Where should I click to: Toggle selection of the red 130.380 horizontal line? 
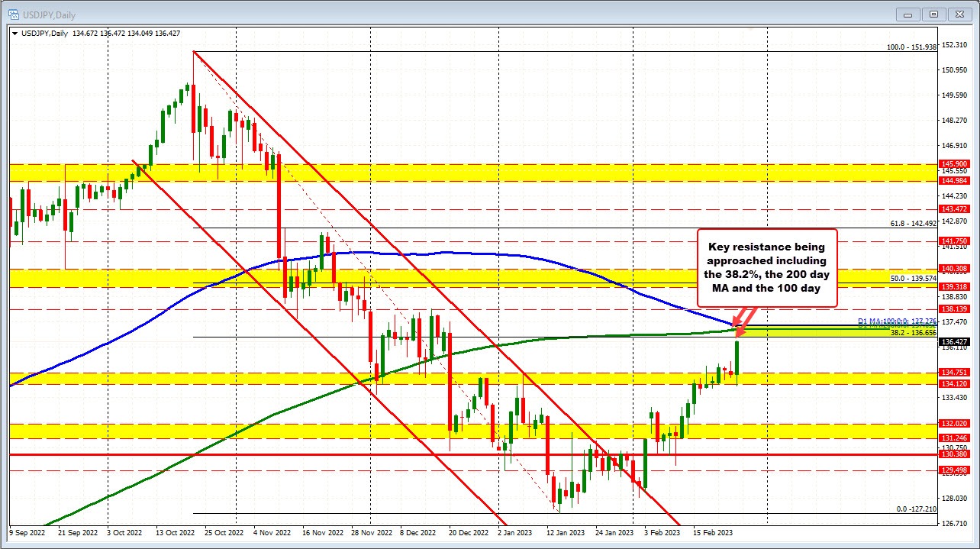coord(458,454)
